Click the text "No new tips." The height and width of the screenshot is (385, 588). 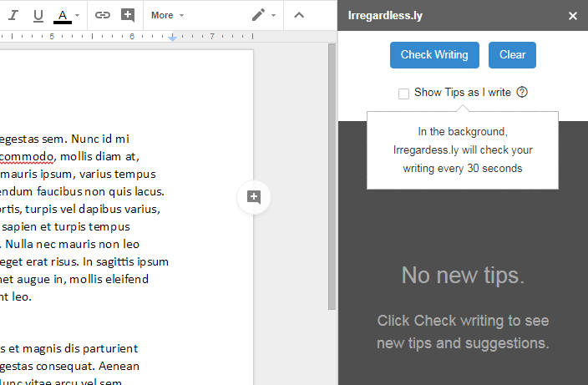tap(463, 275)
